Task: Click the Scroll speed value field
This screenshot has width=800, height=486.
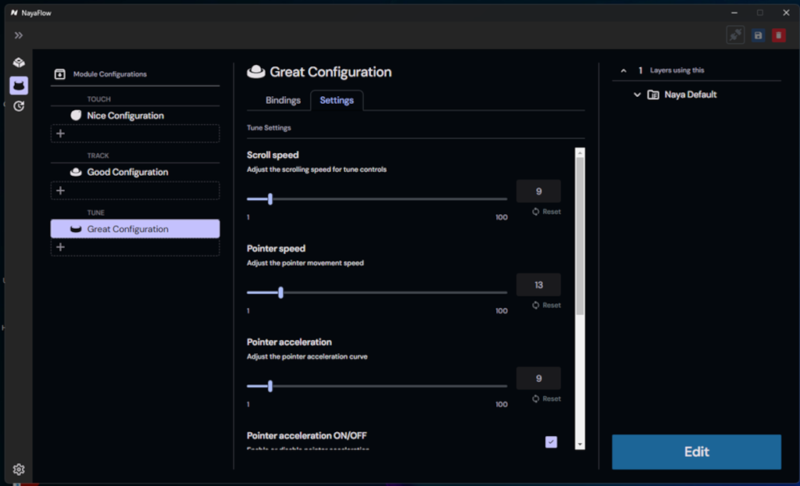Action: click(538, 191)
